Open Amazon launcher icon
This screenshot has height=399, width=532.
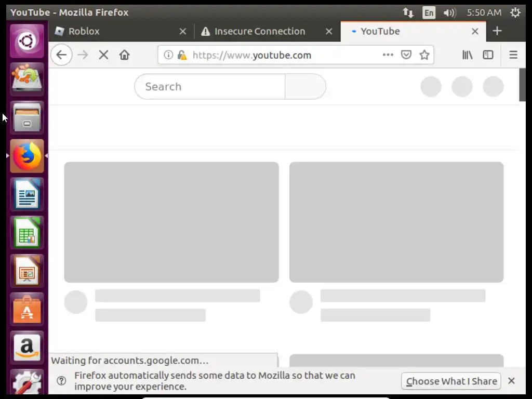(x=27, y=348)
